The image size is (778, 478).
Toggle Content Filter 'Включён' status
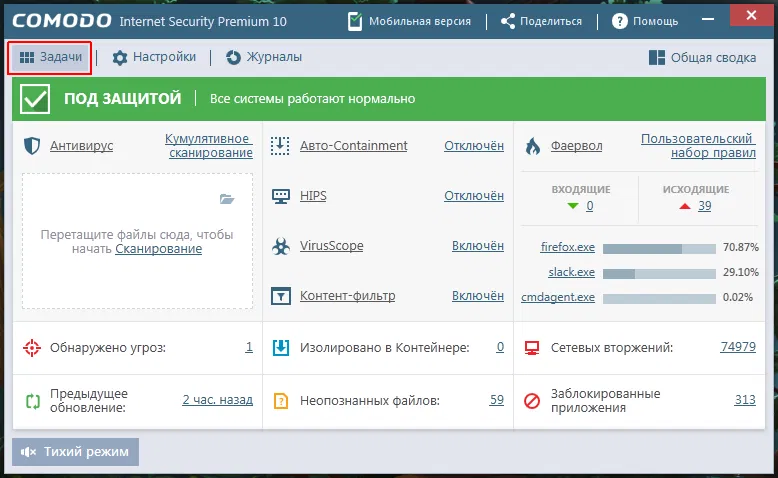(x=478, y=296)
